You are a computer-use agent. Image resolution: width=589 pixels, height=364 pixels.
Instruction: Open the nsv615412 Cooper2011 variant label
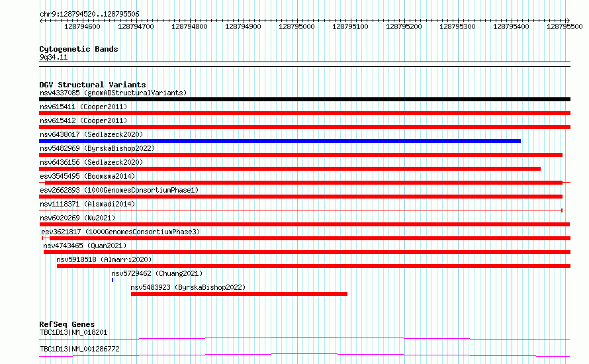(x=83, y=120)
